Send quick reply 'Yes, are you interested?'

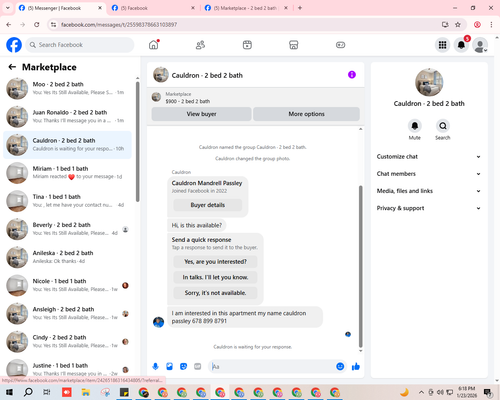pyautogui.click(x=215, y=262)
